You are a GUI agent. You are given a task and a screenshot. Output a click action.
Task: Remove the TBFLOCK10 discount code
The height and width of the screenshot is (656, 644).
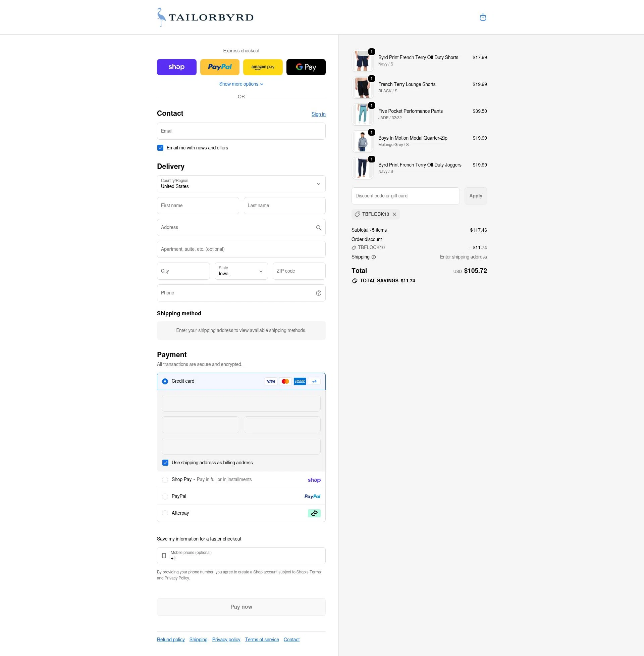pos(394,214)
